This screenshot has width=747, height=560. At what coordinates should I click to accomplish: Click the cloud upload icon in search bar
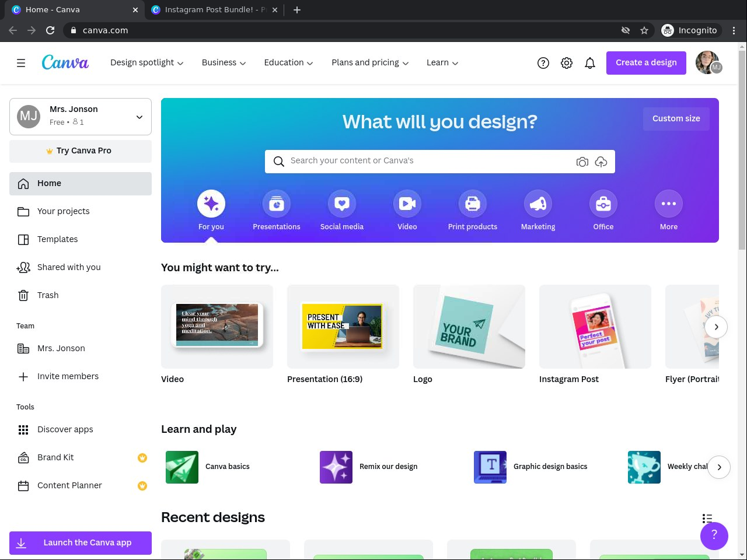[601, 162]
